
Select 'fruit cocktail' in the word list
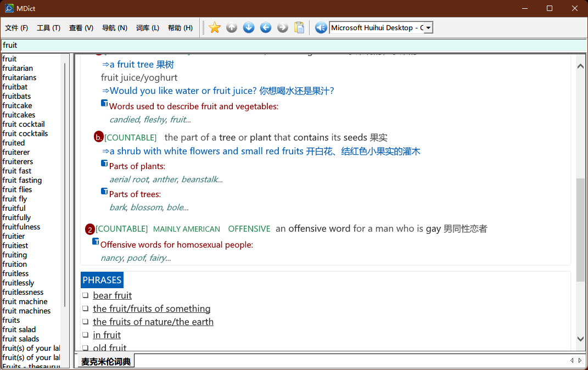pos(23,124)
